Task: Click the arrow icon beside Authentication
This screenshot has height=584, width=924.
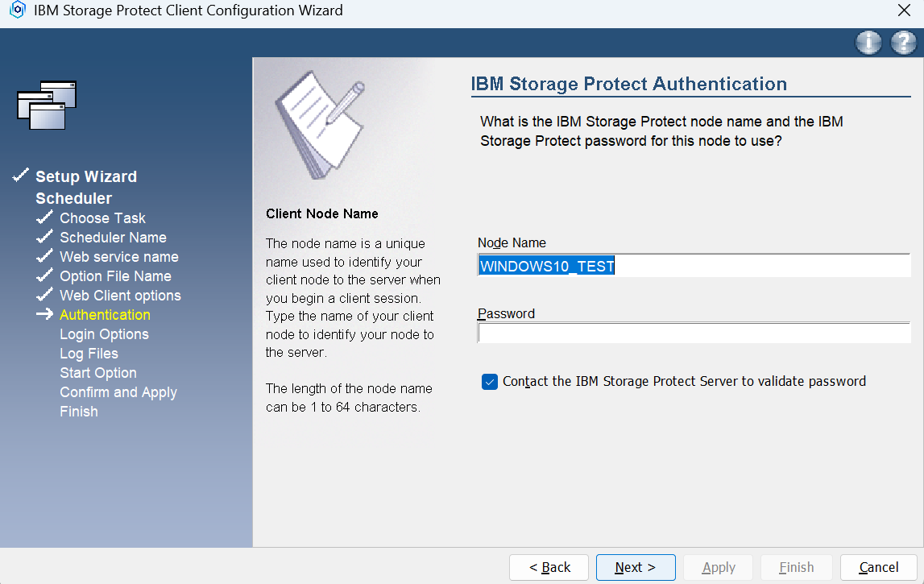Action: click(45, 315)
